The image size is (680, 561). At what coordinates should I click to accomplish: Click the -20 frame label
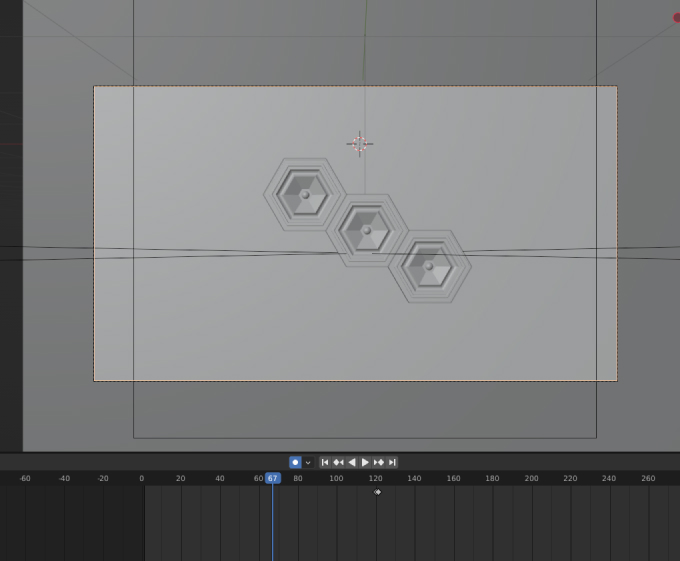click(x=103, y=478)
